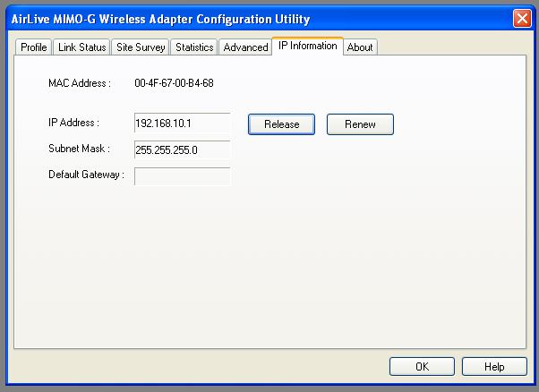
Task: Close the AirLive configuration utility window
Action: click(522, 18)
